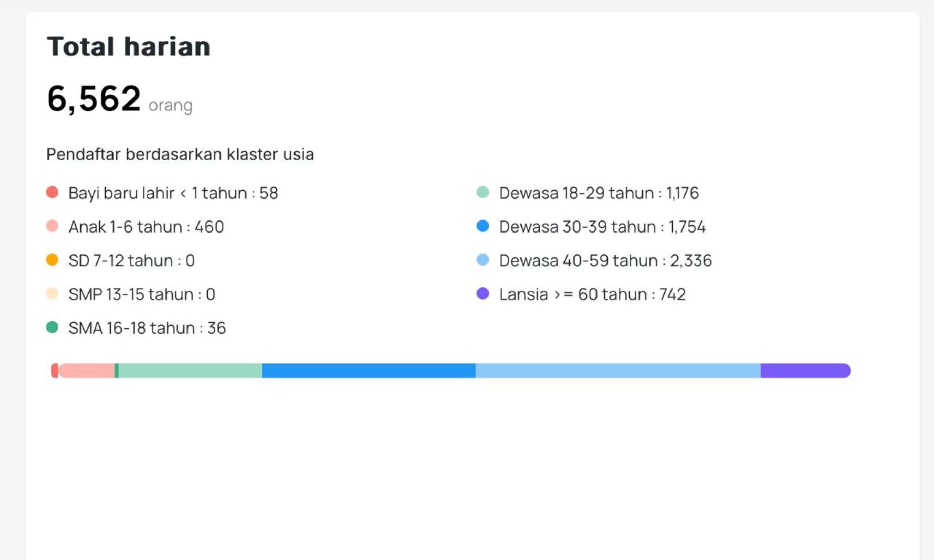Click the purple dot for Lansia
The image size is (934, 560).
(x=483, y=293)
